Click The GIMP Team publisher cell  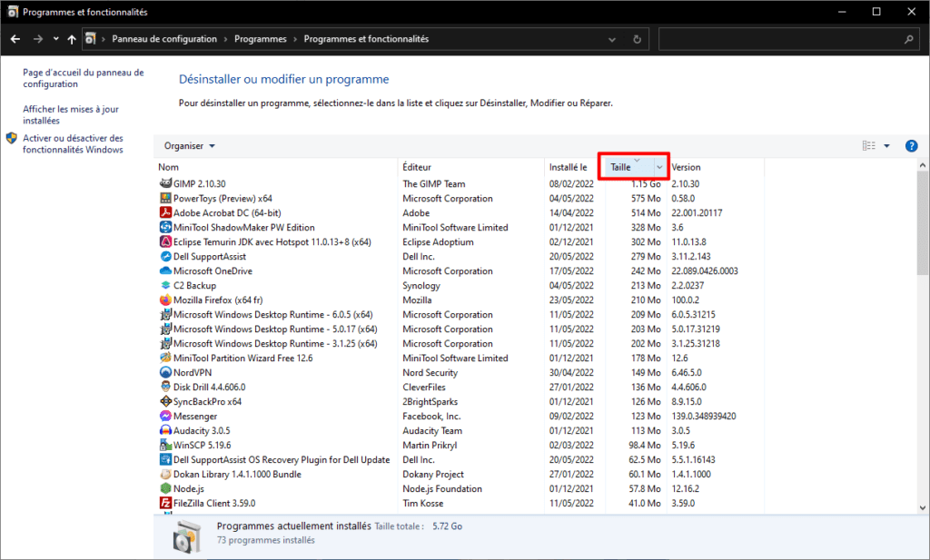[x=433, y=183]
